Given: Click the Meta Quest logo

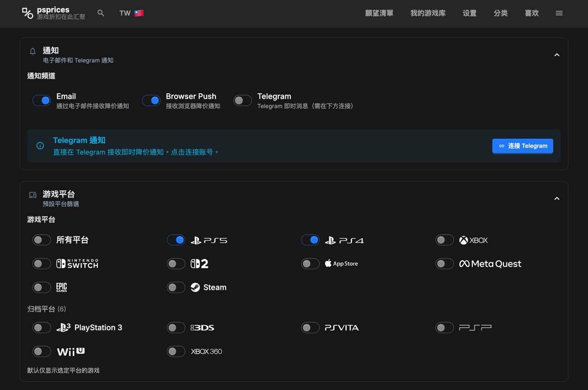Looking at the screenshot, I should 490,264.
